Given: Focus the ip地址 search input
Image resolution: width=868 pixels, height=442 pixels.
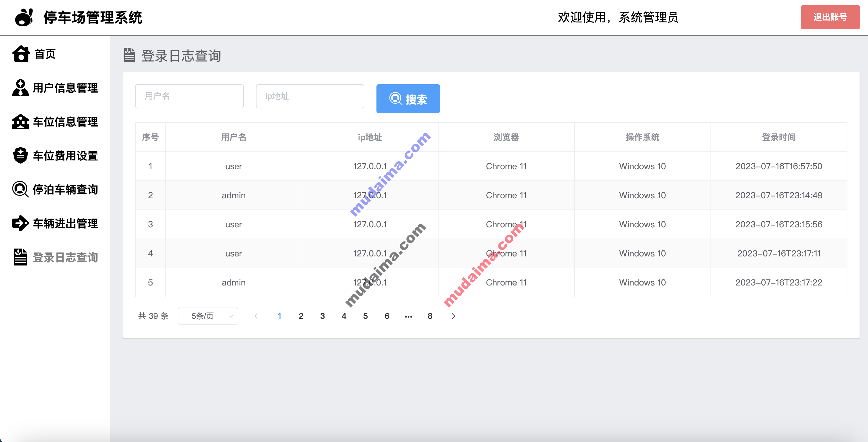Looking at the screenshot, I should (310, 96).
